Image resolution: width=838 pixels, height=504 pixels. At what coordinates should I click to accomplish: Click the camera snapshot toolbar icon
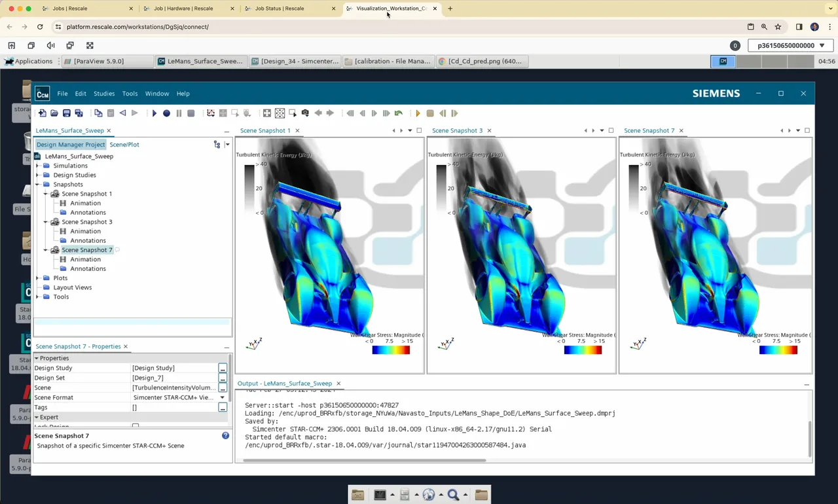(305, 113)
